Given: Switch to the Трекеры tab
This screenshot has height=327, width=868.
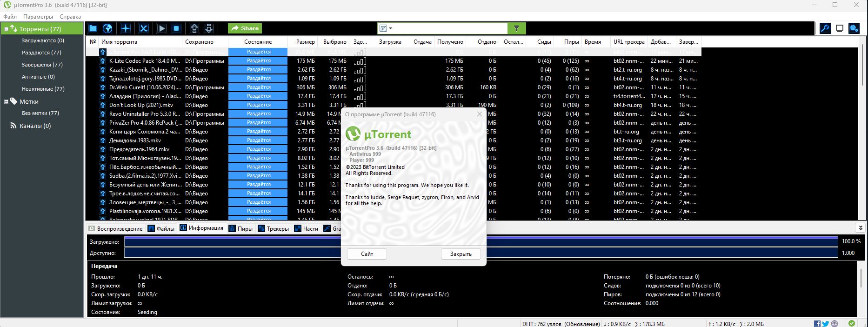Looking at the screenshot, I should click(274, 228).
